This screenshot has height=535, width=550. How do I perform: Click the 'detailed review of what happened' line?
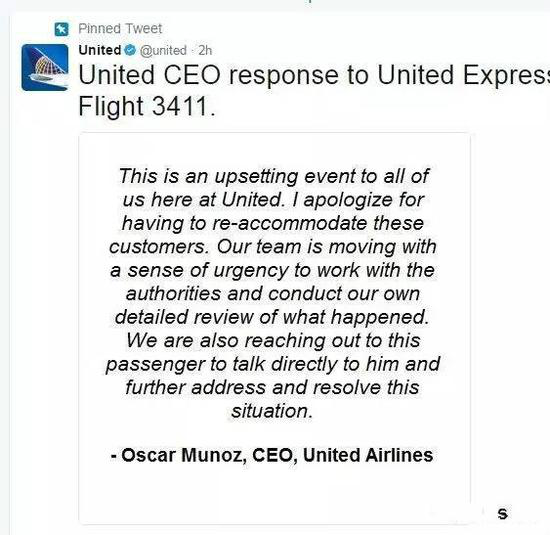(272, 317)
